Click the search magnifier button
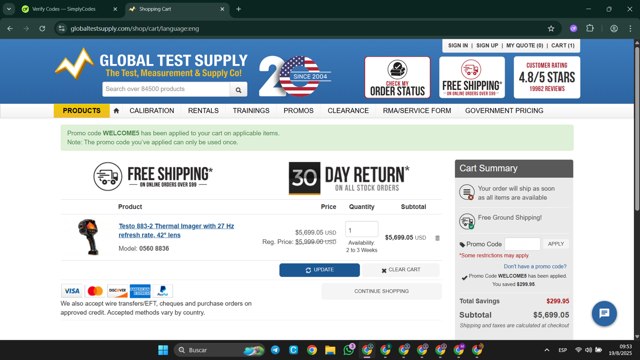The width and height of the screenshot is (640, 360). tap(238, 89)
